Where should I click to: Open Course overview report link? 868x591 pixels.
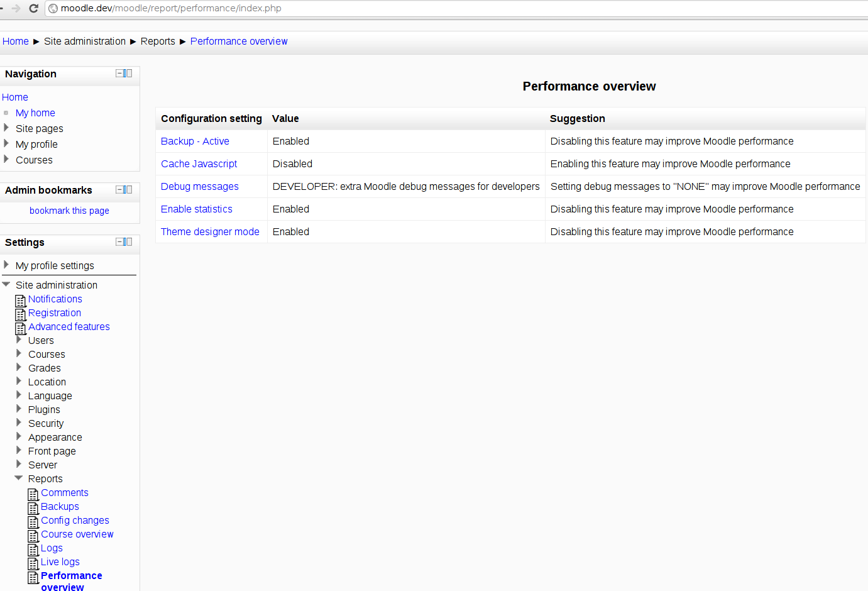pos(77,534)
